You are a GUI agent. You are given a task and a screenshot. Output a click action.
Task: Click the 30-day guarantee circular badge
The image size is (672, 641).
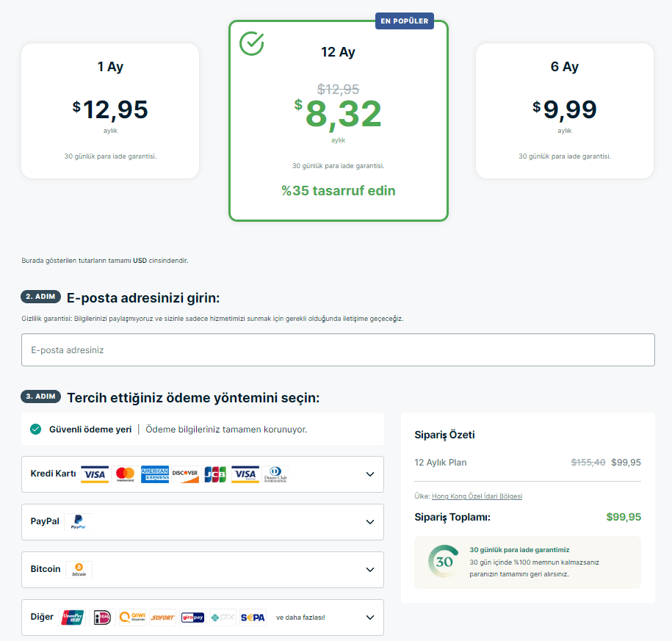pyautogui.click(x=444, y=562)
